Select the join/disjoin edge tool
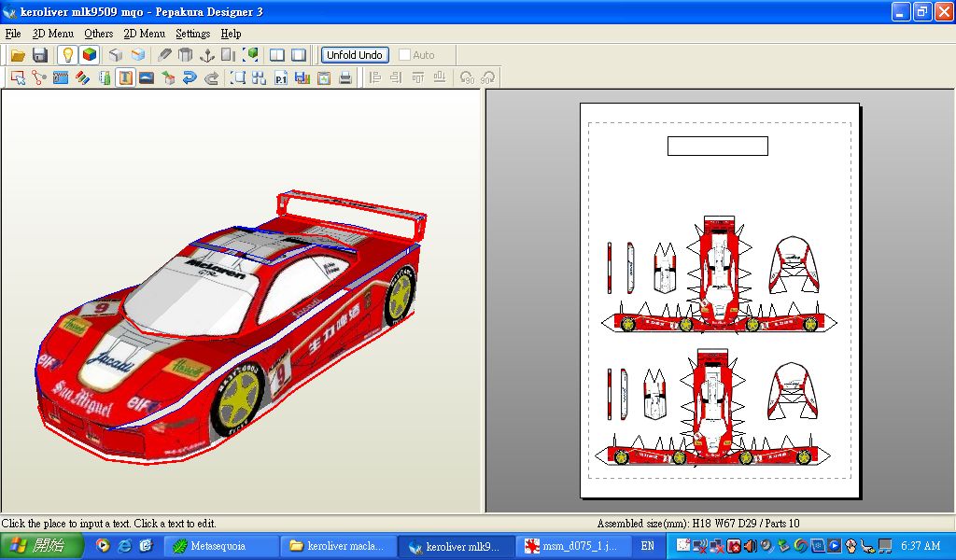 coord(39,77)
